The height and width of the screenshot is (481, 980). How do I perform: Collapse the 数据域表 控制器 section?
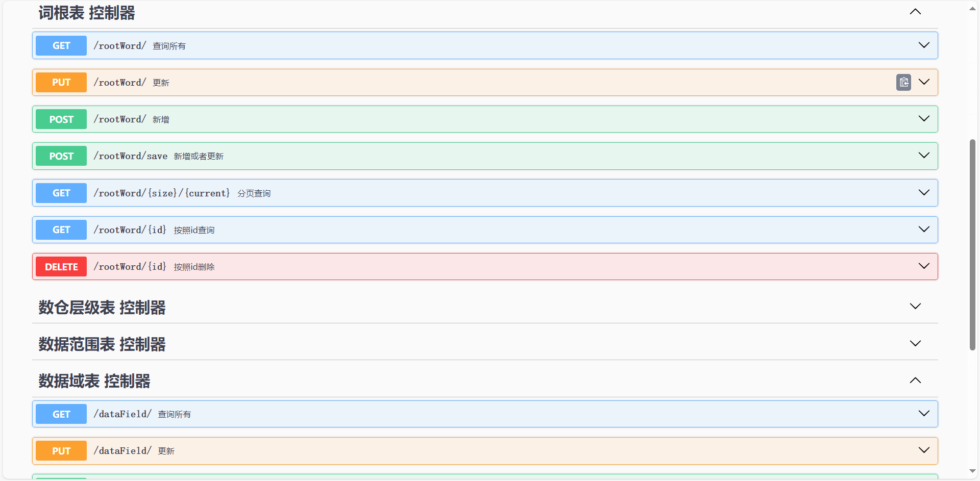915,381
